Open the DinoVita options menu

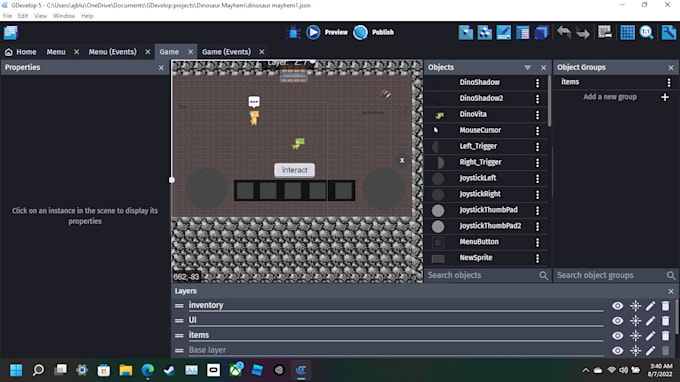click(537, 114)
